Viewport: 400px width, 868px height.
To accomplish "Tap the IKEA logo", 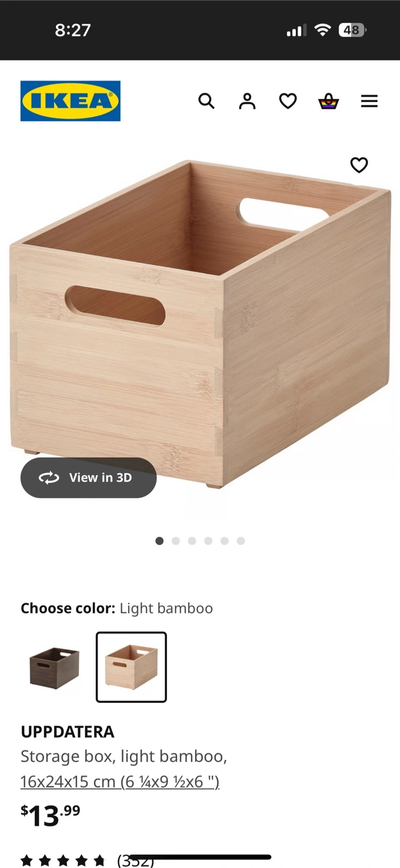I will click(x=70, y=101).
